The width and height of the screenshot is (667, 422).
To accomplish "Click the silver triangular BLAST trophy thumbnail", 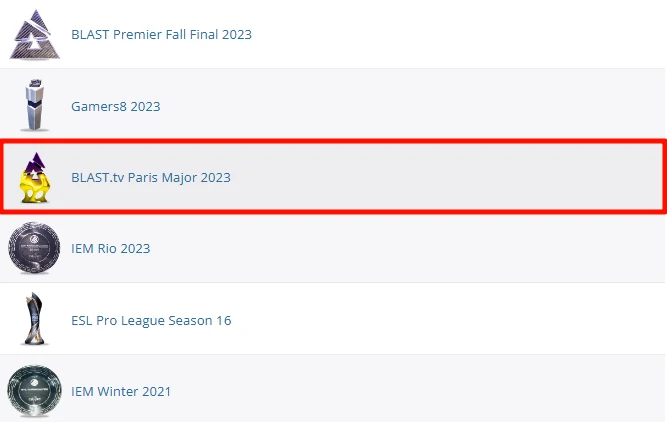I will tap(34, 34).
